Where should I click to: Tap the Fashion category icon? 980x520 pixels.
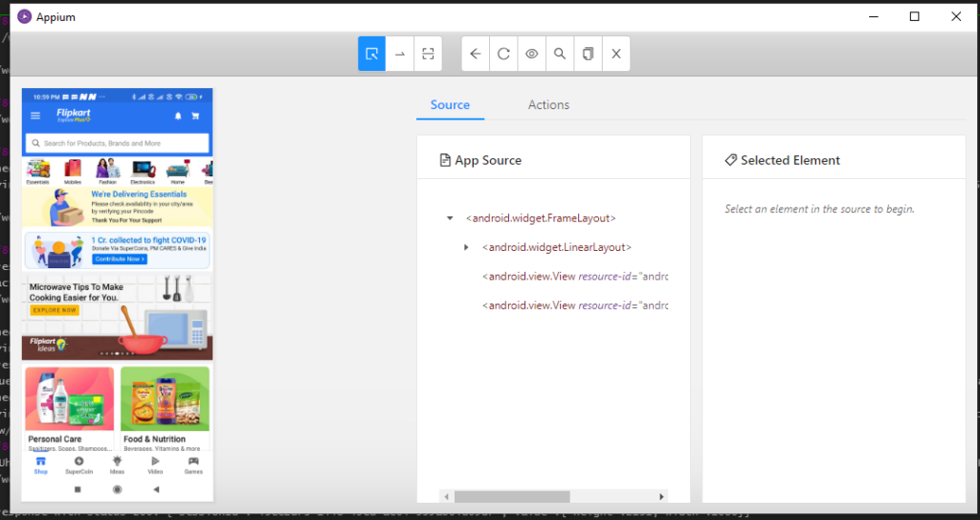tap(107, 171)
